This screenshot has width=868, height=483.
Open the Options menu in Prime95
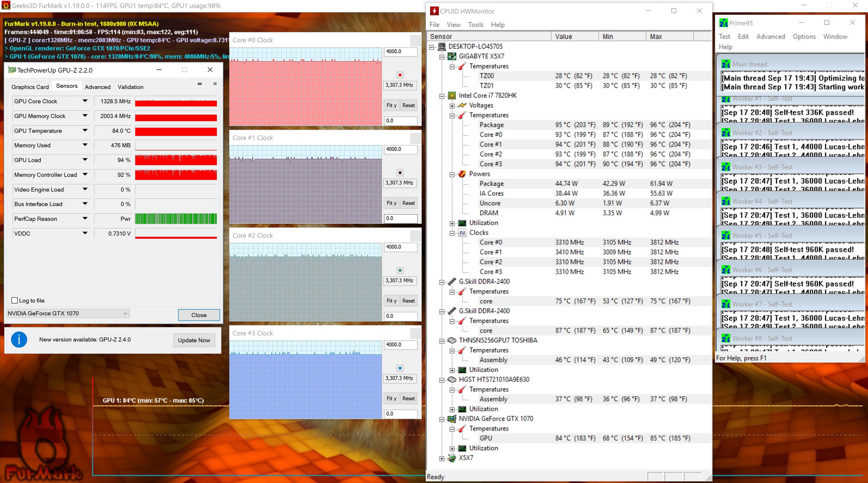tap(804, 37)
